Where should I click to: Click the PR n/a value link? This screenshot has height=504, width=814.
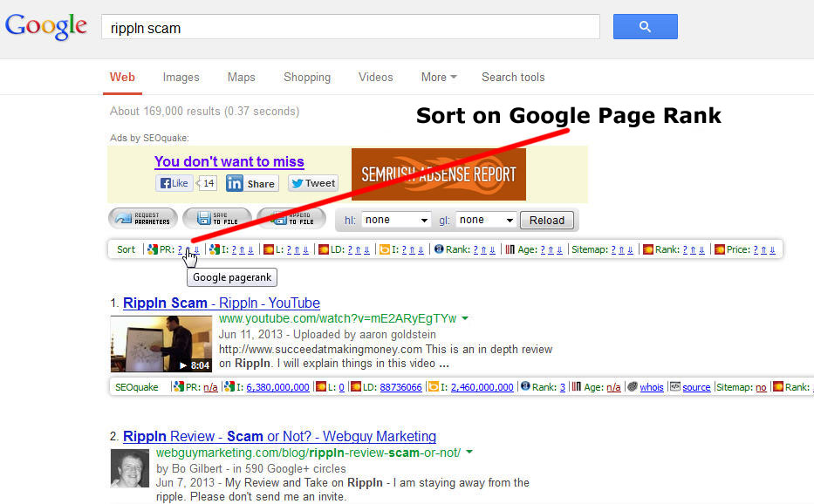pos(210,387)
